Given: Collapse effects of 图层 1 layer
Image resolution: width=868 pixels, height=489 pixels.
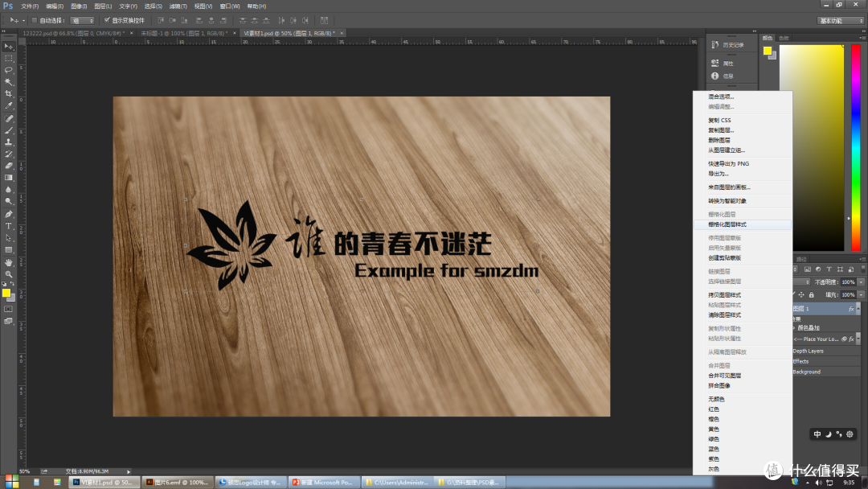Looking at the screenshot, I should pyautogui.click(x=858, y=309).
